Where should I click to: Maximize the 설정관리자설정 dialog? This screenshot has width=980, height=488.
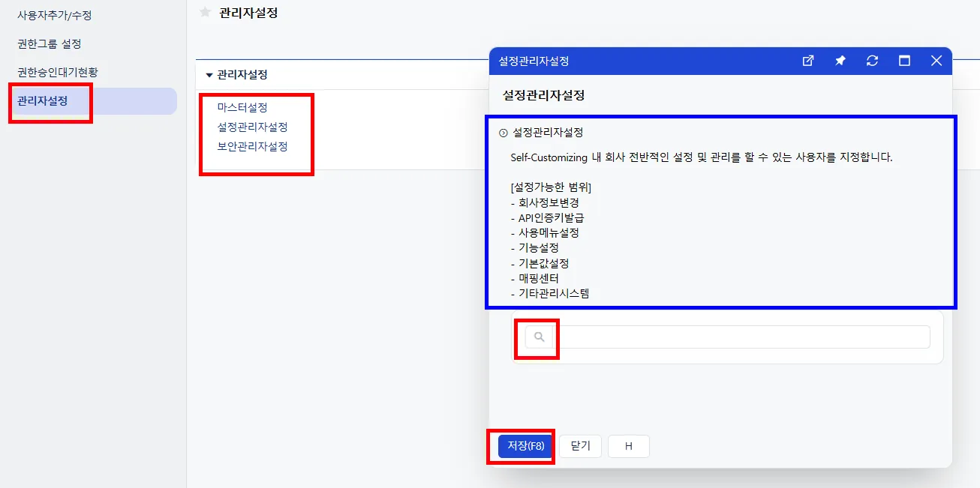[x=904, y=61]
